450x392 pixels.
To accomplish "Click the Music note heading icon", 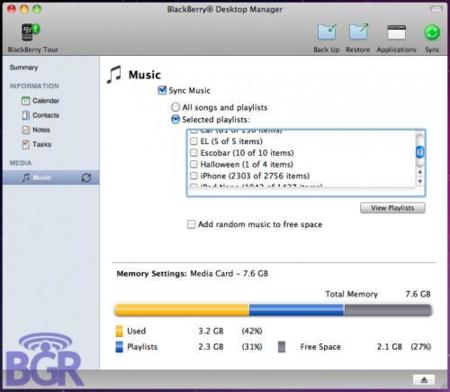I will (x=114, y=74).
